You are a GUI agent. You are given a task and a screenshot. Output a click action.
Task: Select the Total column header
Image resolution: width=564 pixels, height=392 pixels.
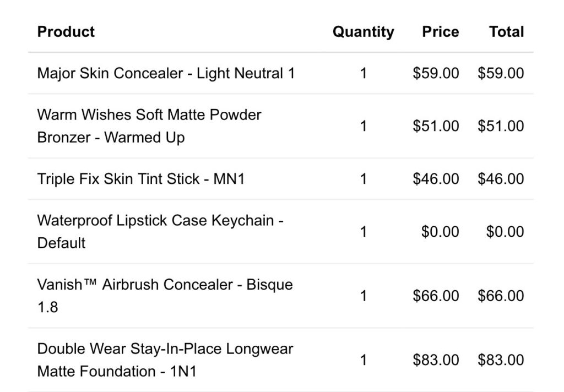coord(506,32)
